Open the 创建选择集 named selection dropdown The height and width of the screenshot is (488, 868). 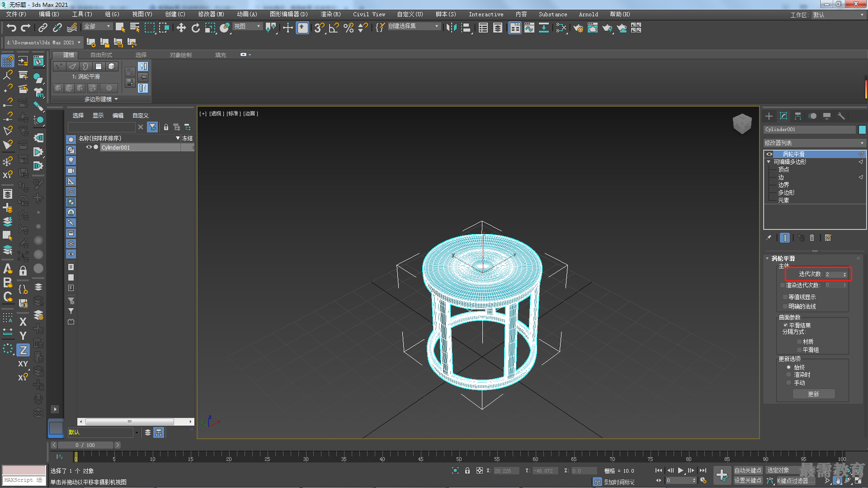point(414,26)
